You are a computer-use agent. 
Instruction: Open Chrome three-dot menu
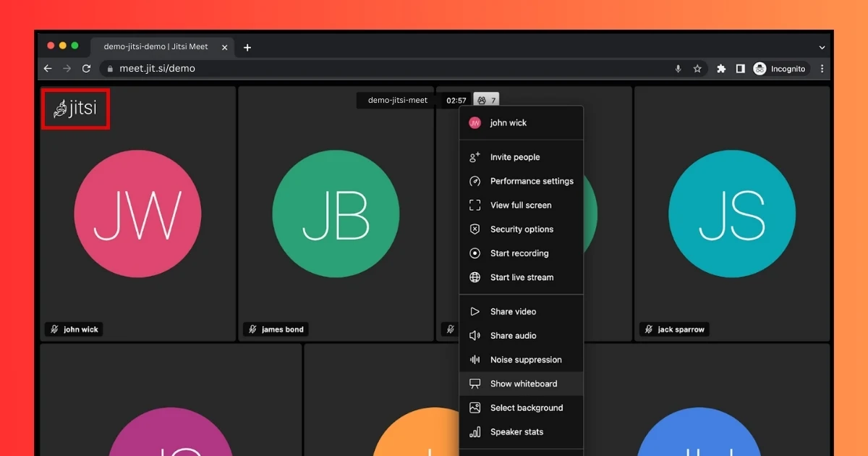point(822,69)
